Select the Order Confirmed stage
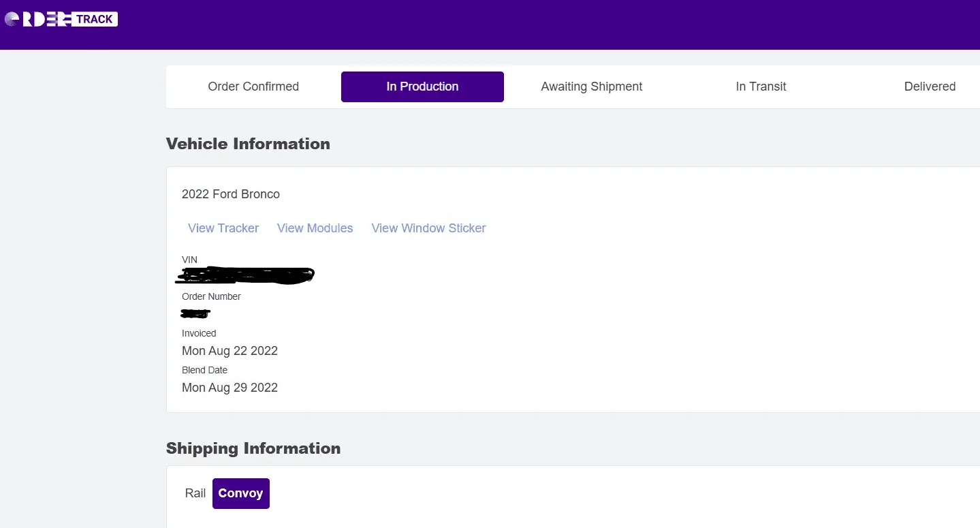Image resolution: width=980 pixels, height=528 pixels. 253,87
